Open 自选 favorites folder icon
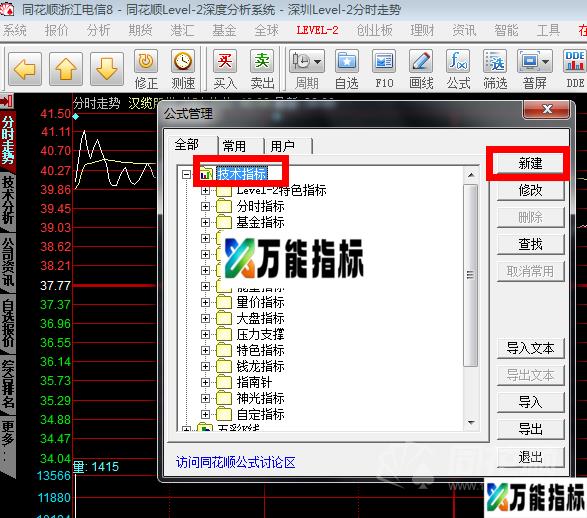Viewport: 587px width, 518px height. click(347, 70)
